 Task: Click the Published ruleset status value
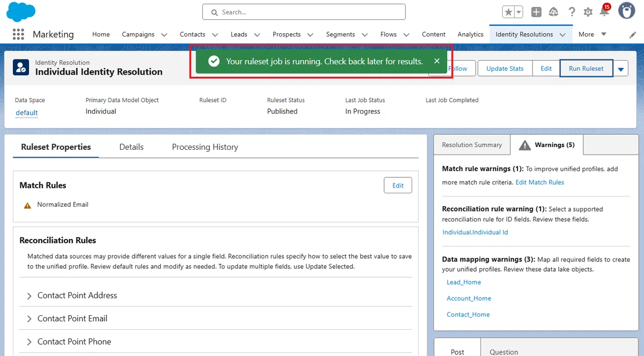pos(282,112)
